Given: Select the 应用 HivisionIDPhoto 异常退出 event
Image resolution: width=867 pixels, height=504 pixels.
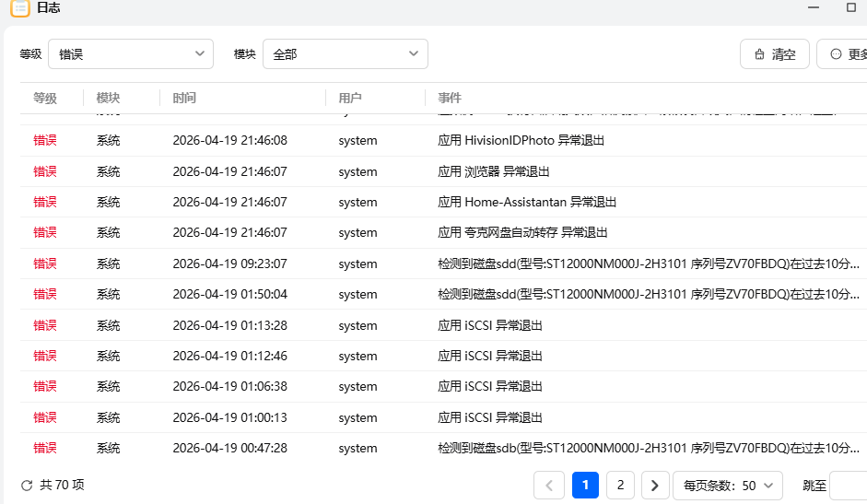Looking at the screenshot, I should click(521, 141).
